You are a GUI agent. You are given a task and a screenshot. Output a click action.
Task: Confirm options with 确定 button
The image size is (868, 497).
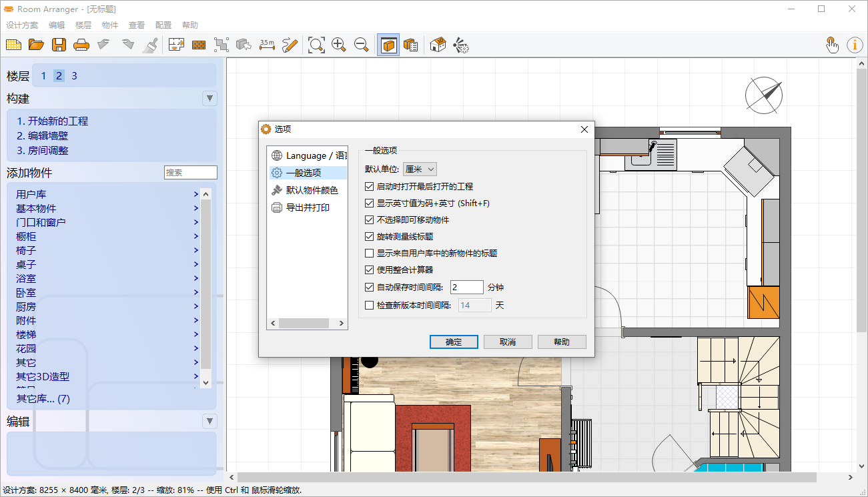coord(454,342)
